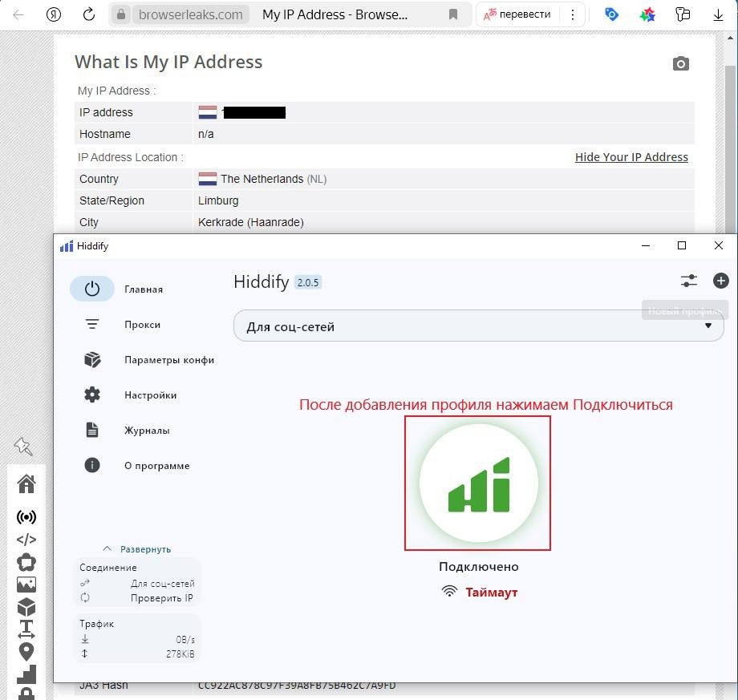Open browser downloads arrow icon
Viewport: 738px width, 700px height.
[x=718, y=15]
